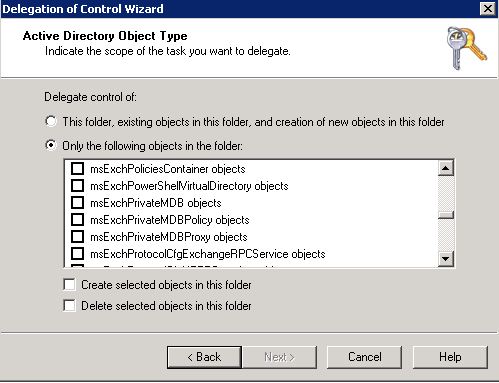This screenshot has width=499, height=383.
Task: Enable 'Delete selected objects in this folder'
Action: [69, 305]
